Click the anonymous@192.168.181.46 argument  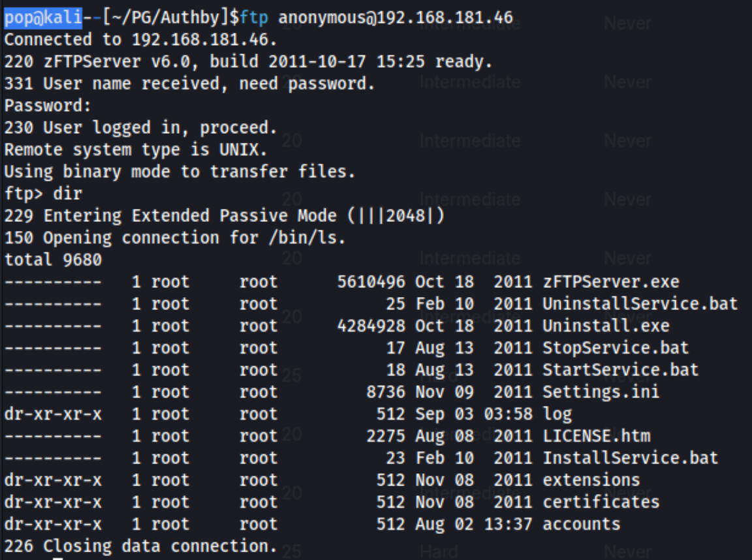point(396,18)
